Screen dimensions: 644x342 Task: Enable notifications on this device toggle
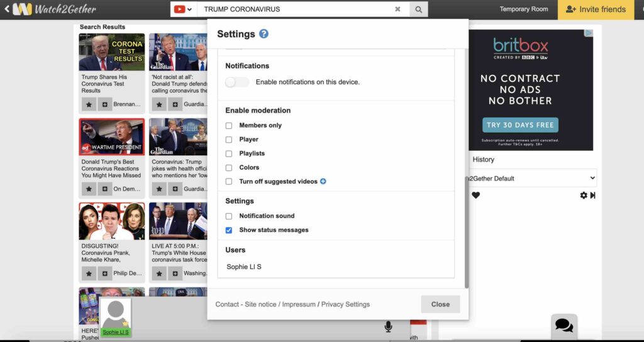pos(237,82)
